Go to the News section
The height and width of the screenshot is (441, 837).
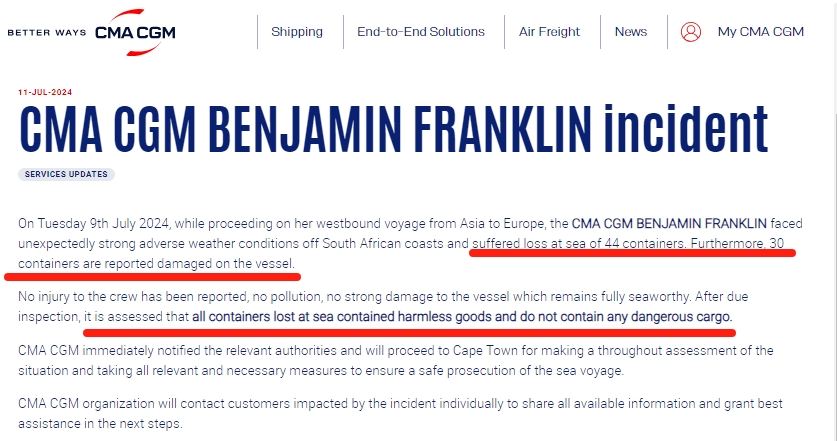click(630, 32)
